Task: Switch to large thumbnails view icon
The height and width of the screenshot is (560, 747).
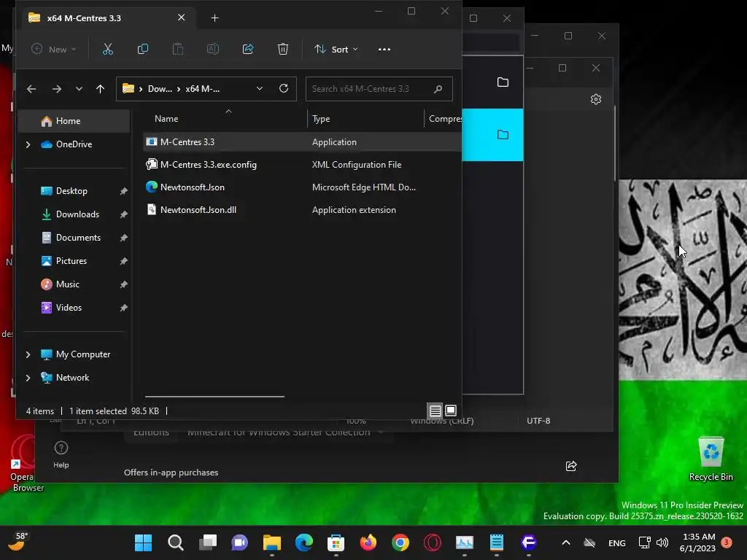Action: [451, 410]
